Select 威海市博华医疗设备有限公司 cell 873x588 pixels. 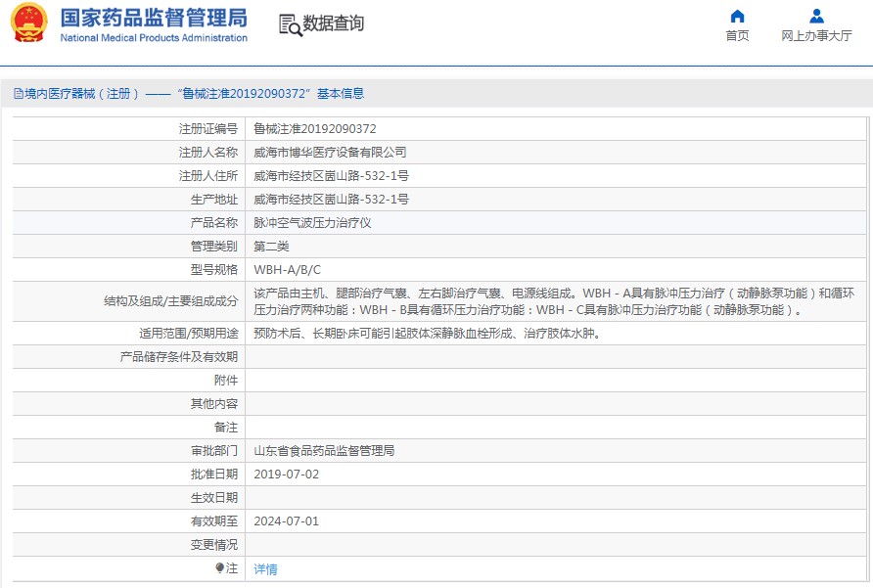tap(330, 152)
